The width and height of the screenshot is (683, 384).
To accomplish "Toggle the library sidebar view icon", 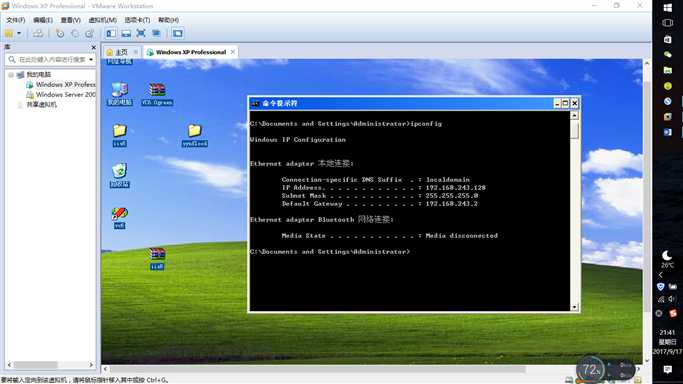I will pos(111,34).
